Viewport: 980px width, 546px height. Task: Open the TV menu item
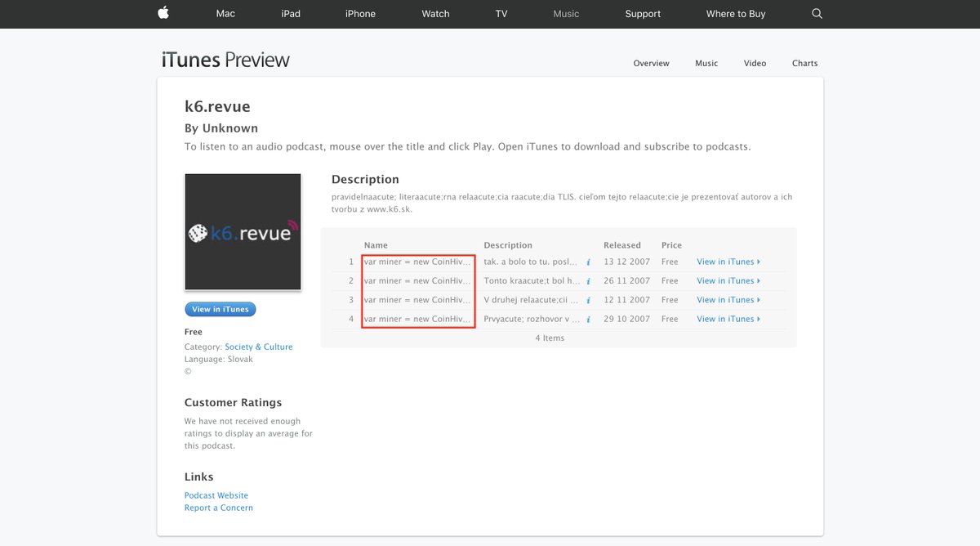[x=501, y=13]
